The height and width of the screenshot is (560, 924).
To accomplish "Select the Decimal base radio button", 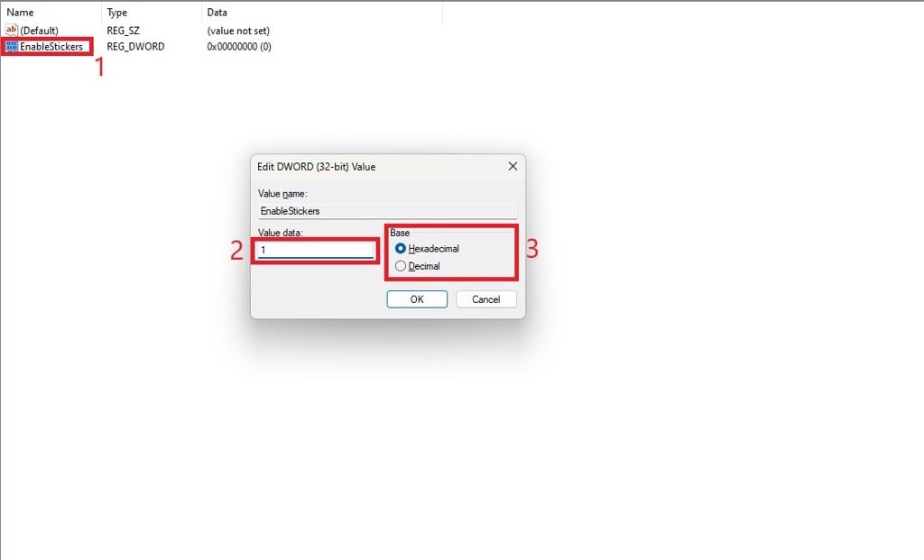I will 401,266.
